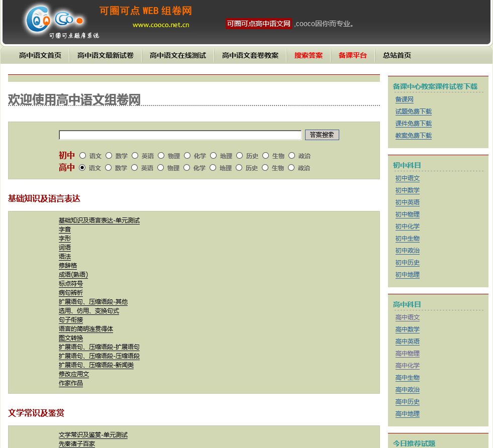Select 高中 生物 radio button
493x448 pixels.
click(265, 167)
